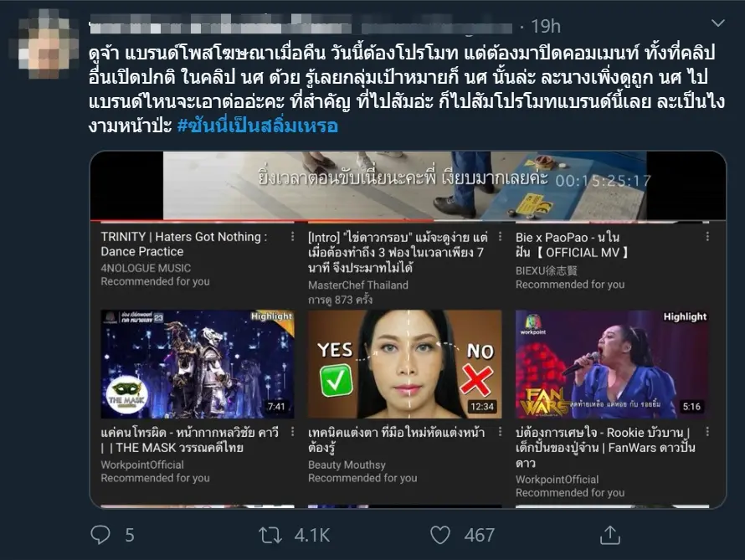Open THE MASK video thumbnail
Viewport: 745px width, 560px height.
pyautogui.click(x=198, y=364)
